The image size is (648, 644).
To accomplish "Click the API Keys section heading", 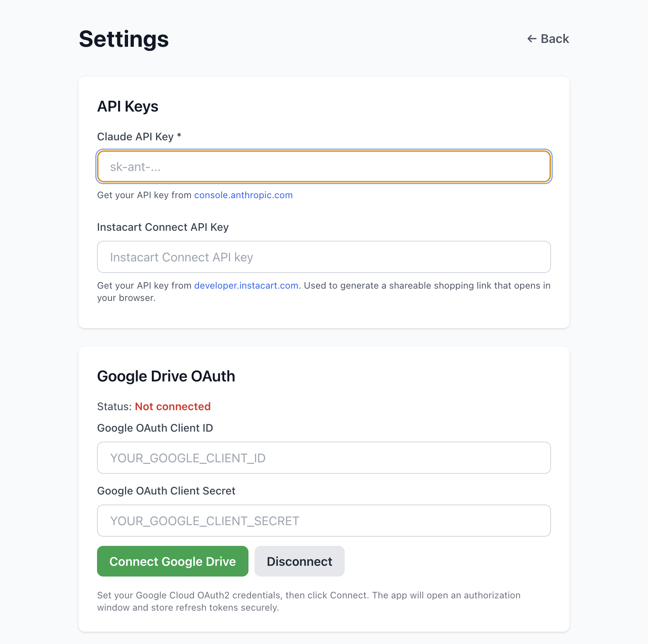I will pos(128,107).
